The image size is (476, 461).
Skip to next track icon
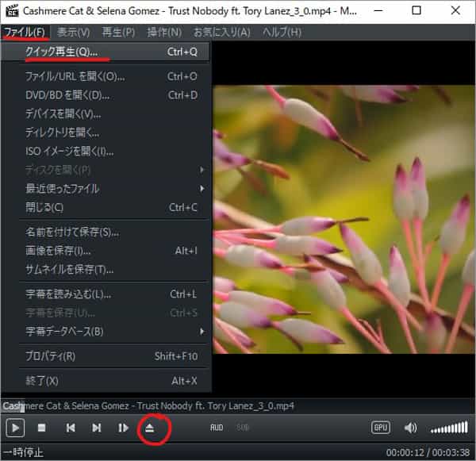(97, 428)
